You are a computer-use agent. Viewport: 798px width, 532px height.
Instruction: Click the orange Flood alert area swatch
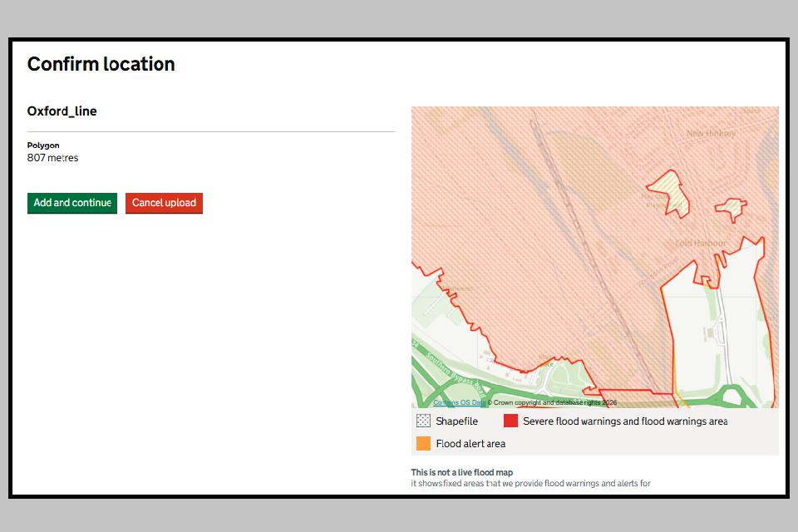tap(423, 444)
